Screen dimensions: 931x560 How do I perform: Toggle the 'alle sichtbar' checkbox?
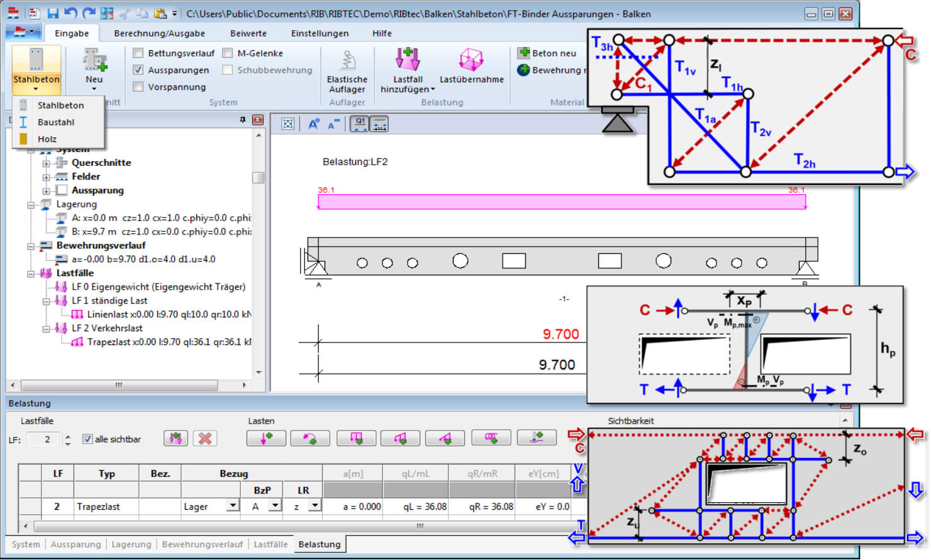(87, 439)
